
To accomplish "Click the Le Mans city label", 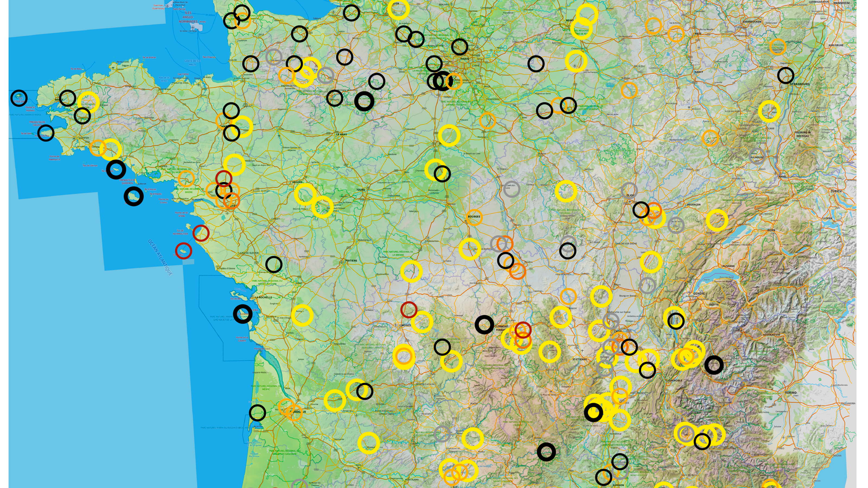I will point(341,134).
